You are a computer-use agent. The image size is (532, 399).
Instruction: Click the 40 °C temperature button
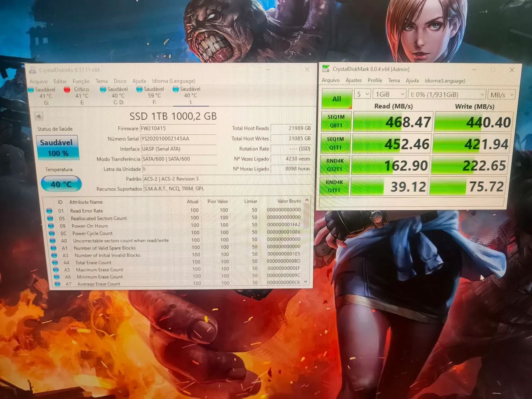[61, 184]
